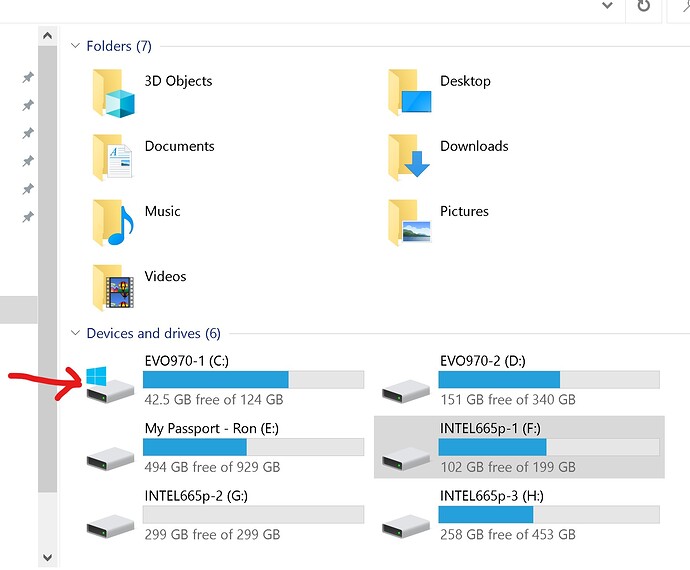
Task: Select the My Passport - Ron (E:) drive icon
Action: (x=110, y=458)
